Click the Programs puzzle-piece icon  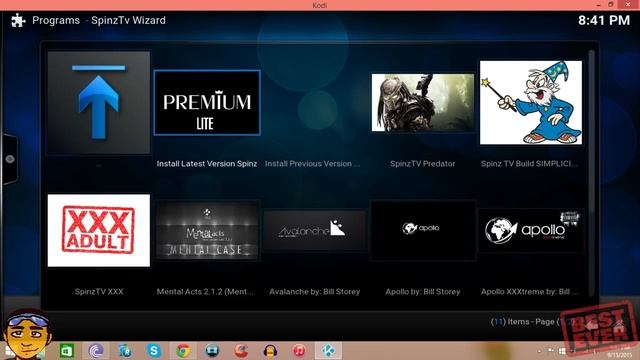[18, 20]
